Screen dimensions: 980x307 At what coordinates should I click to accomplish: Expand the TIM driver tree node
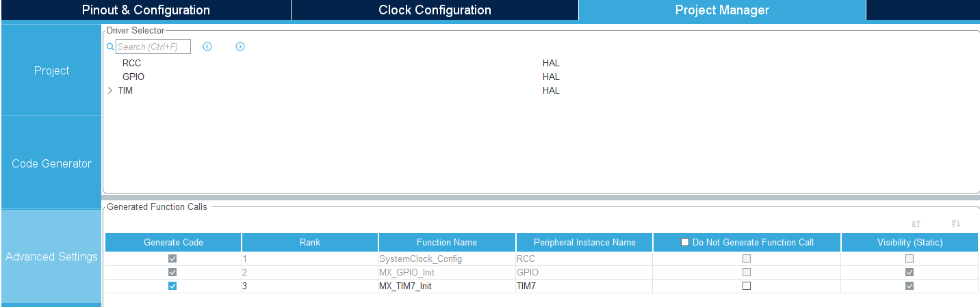110,90
